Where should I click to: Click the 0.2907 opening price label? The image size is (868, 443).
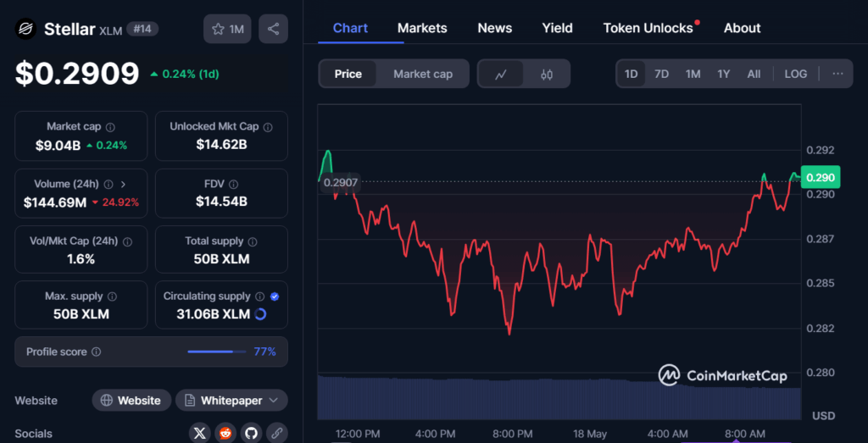click(x=341, y=182)
